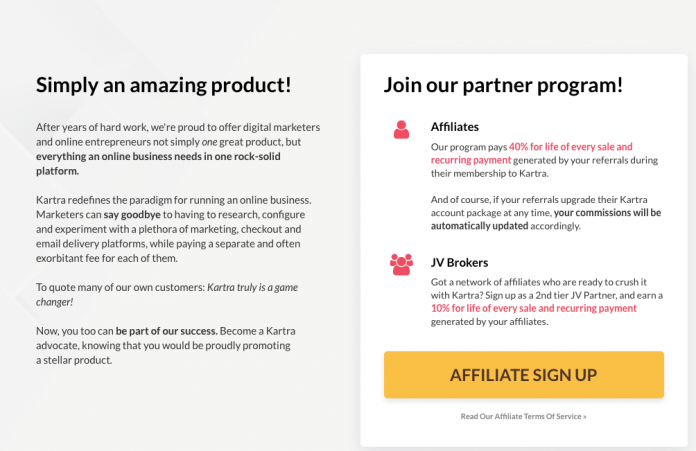Click the Join our partner program heading

coord(503,85)
